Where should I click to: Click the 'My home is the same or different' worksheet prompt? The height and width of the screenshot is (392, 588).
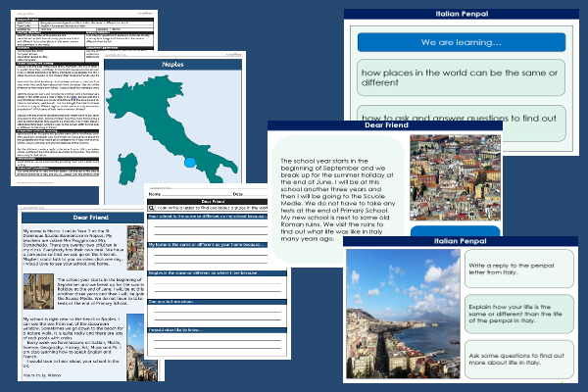[x=208, y=245]
